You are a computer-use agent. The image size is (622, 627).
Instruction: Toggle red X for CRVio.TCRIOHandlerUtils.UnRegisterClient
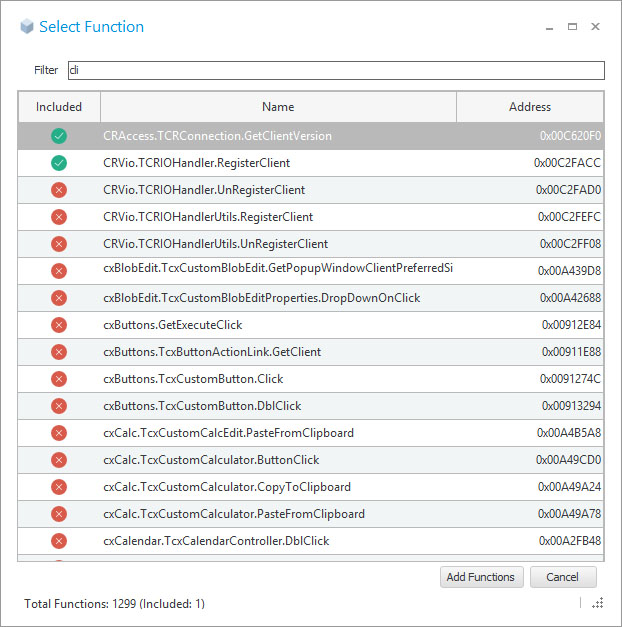(59, 244)
